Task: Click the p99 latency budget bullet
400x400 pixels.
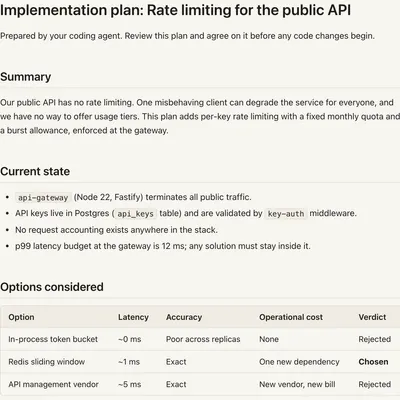Action: point(163,246)
